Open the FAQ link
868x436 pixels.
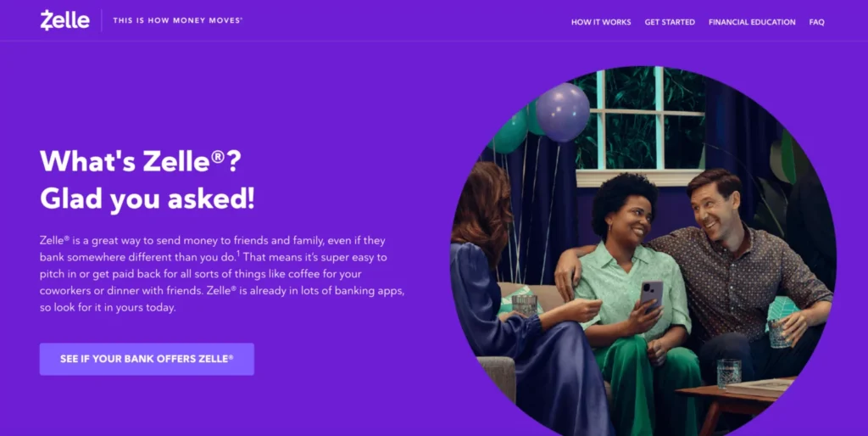click(x=816, y=22)
